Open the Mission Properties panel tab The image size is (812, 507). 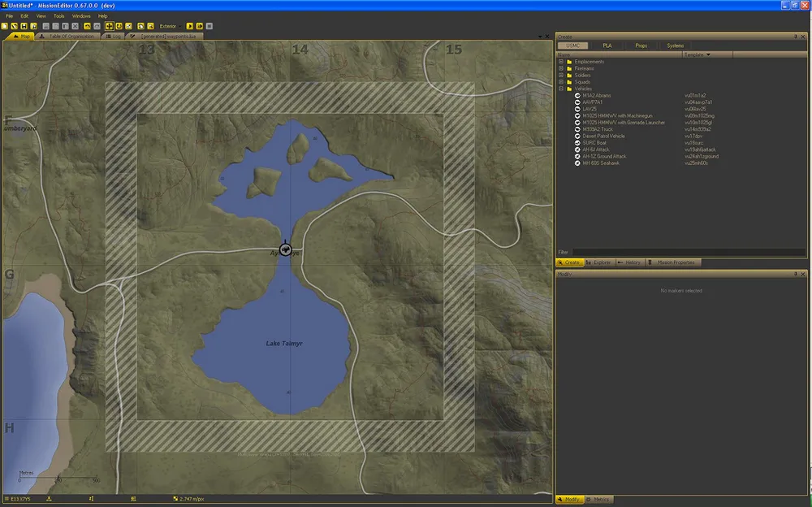672,262
